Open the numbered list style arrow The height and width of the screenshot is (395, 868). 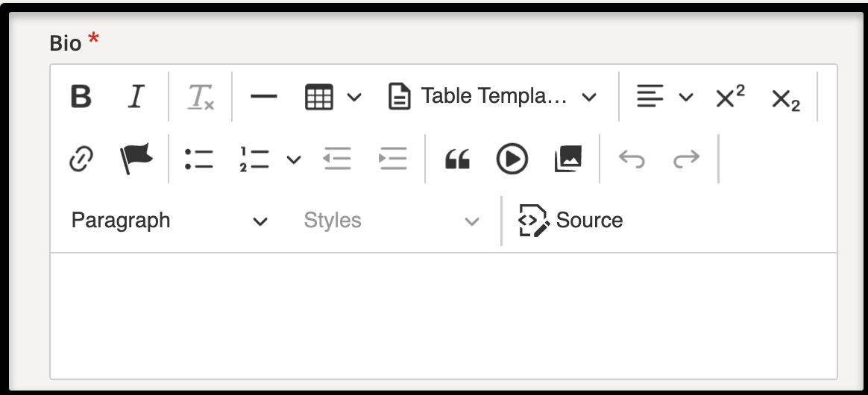(x=293, y=159)
